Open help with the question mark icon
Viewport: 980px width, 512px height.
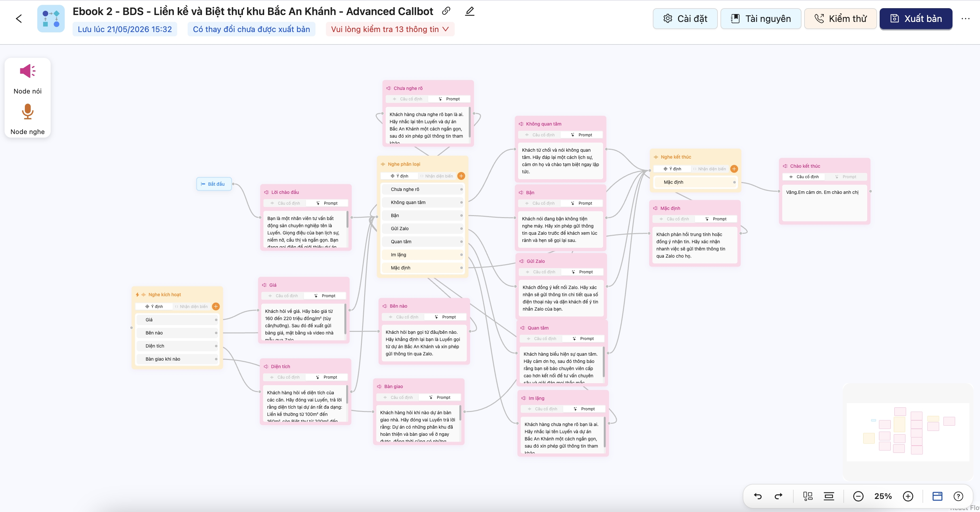(x=958, y=496)
